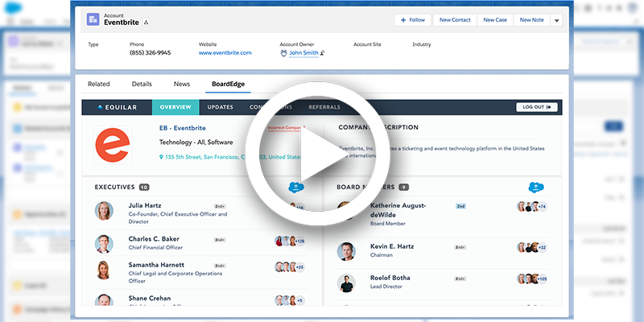Open account owner John Smith link
This screenshot has height=322, width=644.
click(303, 52)
